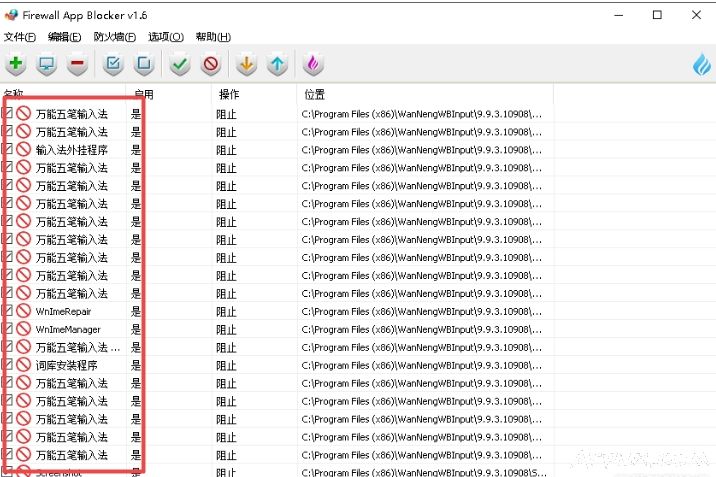Click the blue Move up arrow icon
The height and width of the screenshot is (477, 716).
coord(277,64)
